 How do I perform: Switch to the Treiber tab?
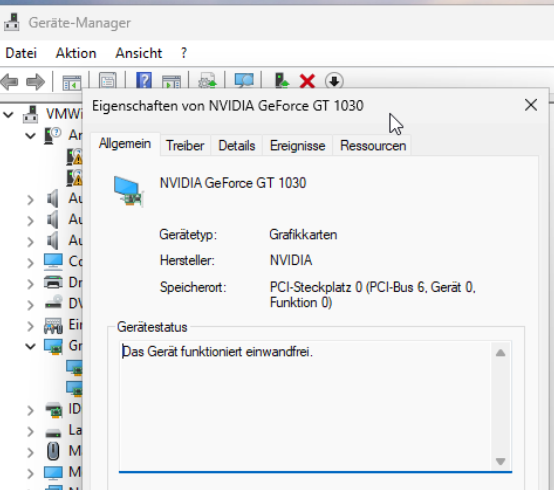[185, 146]
